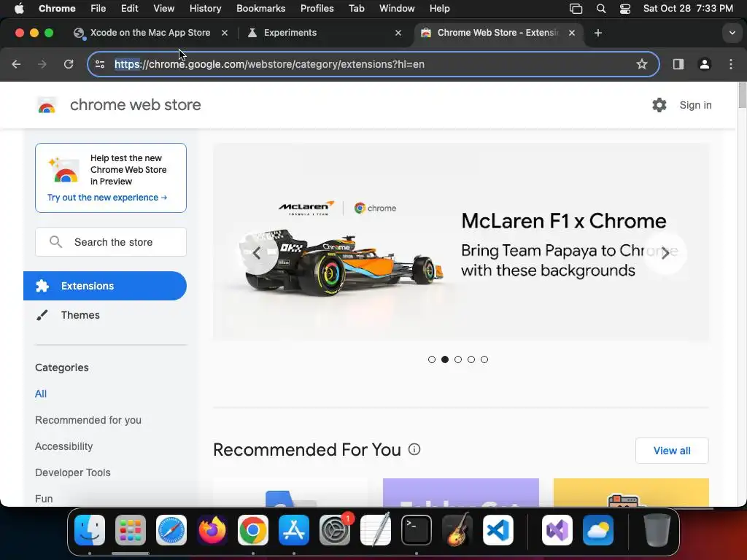
Task: Open the Apple menu
Action: [19, 8]
